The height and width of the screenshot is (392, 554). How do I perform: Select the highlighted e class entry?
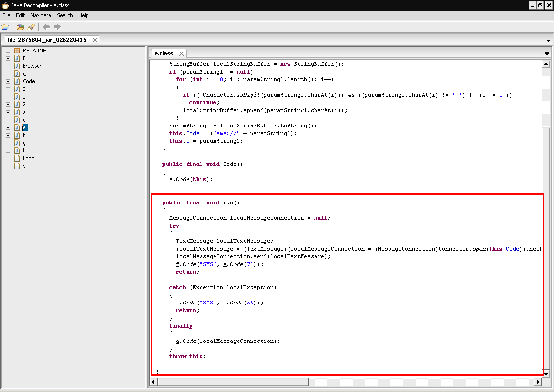point(25,127)
